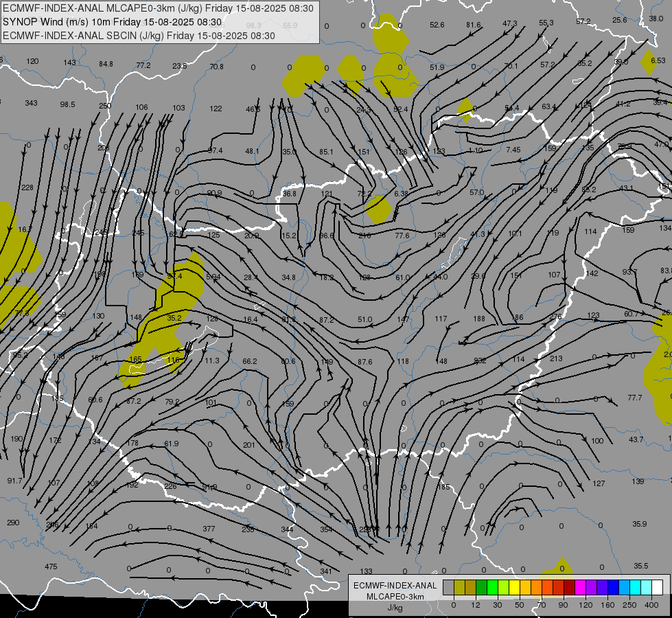Click the map value 341
This screenshot has height=618, width=672.
point(326,571)
